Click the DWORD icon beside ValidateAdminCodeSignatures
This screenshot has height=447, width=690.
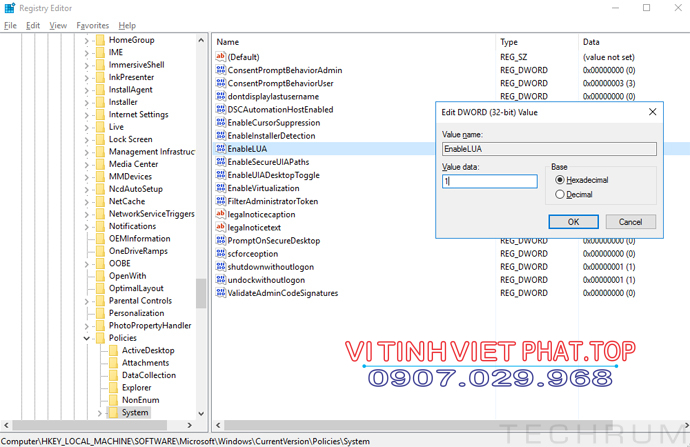(x=221, y=294)
